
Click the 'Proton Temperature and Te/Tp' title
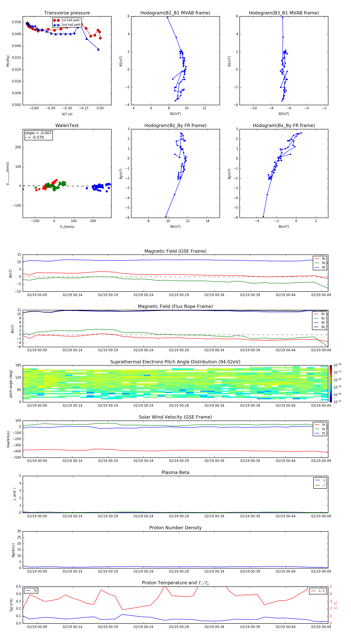point(175,583)
